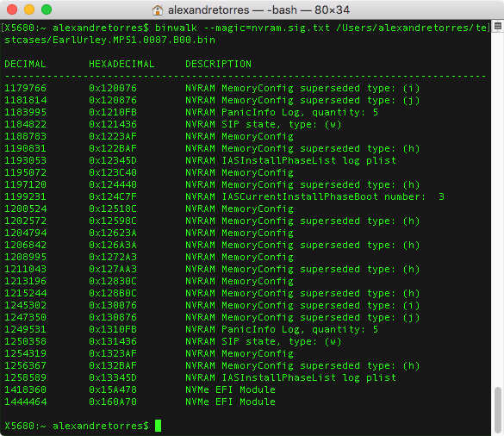Click decimal value 1258589
Viewport: 504px width, 436px height.
[x=25, y=377]
